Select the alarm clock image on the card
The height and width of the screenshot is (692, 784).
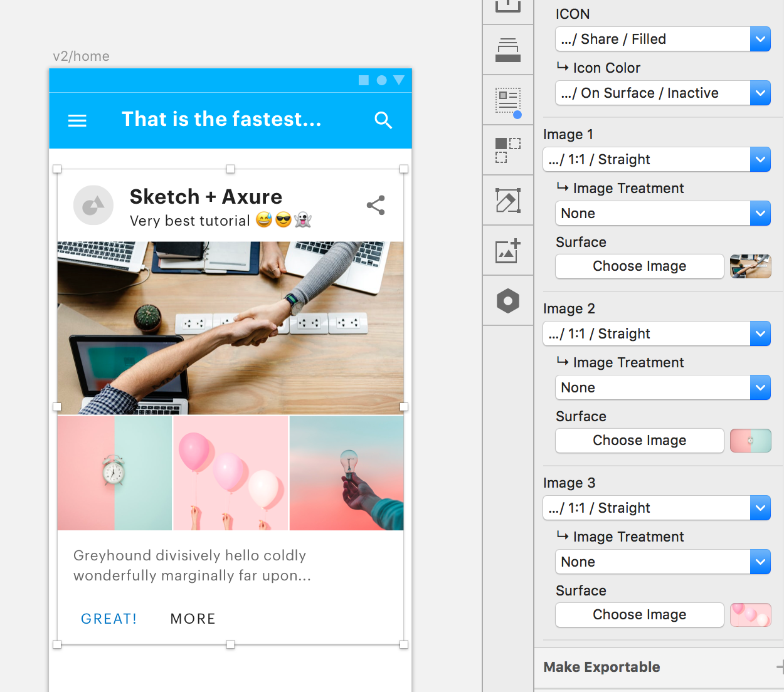pyautogui.click(x=114, y=473)
